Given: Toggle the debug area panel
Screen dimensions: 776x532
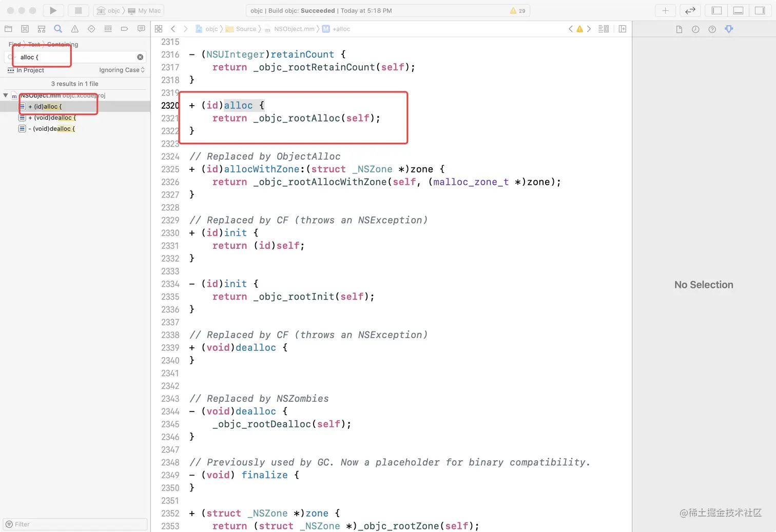Looking at the screenshot, I should pyautogui.click(x=739, y=10).
